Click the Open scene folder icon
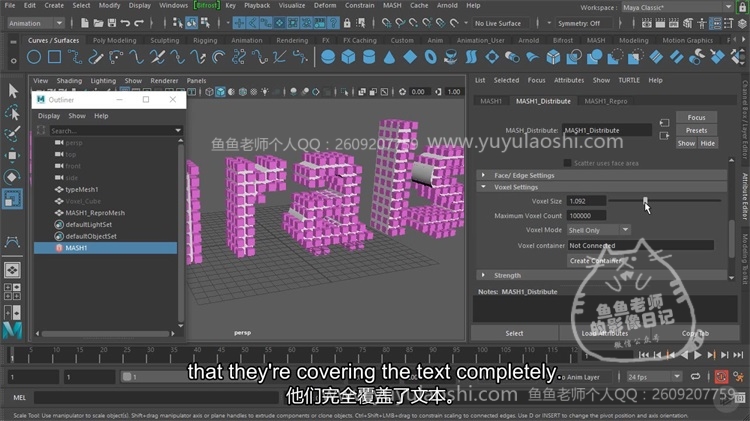The height and width of the screenshot is (421, 750). pyautogui.click(x=98, y=23)
